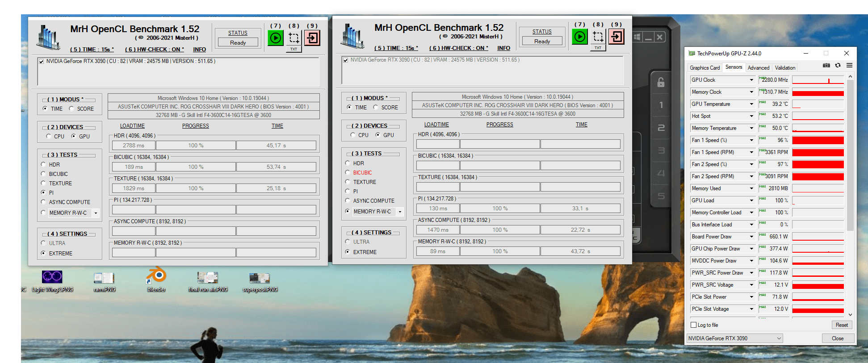The image size is (868, 363).
Task: Start the benchmark in the left window
Action: pyautogui.click(x=276, y=38)
